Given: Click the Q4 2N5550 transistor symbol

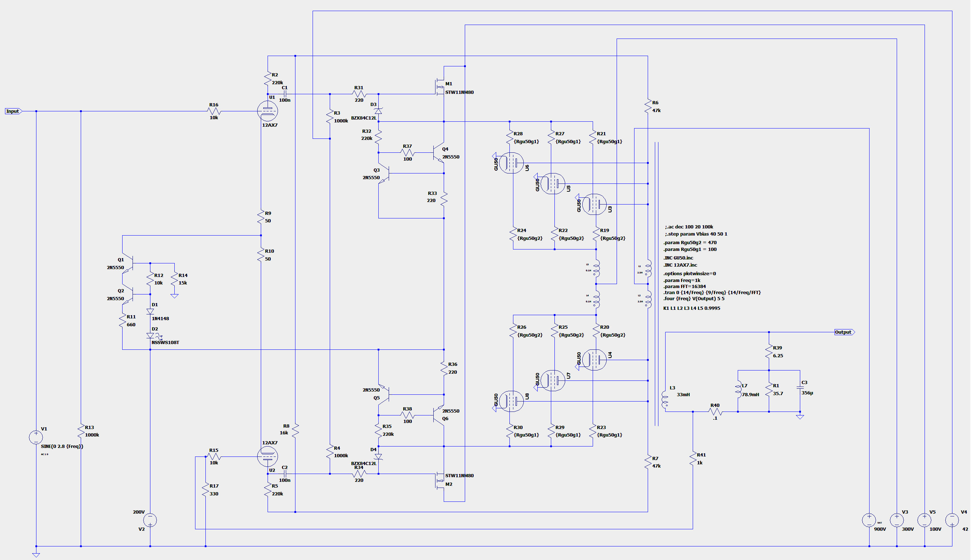Looking at the screenshot, I should coord(438,153).
